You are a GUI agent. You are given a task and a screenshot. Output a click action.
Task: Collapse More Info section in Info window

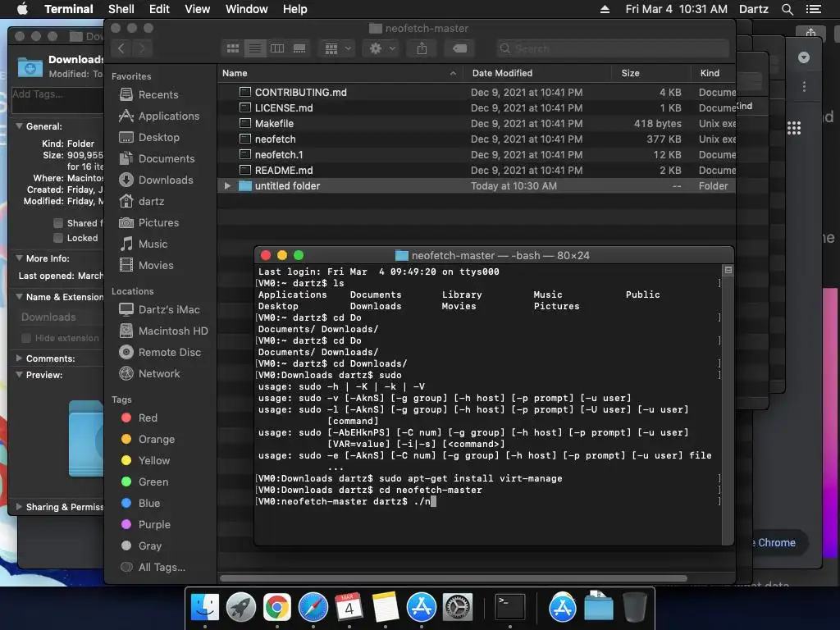(x=20, y=258)
